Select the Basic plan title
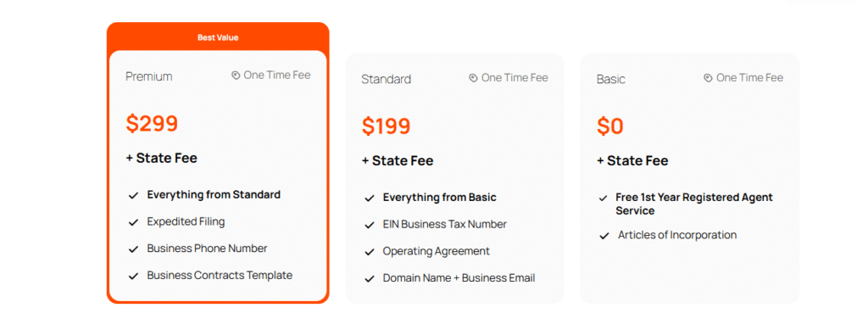868x330 pixels. (x=611, y=79)
